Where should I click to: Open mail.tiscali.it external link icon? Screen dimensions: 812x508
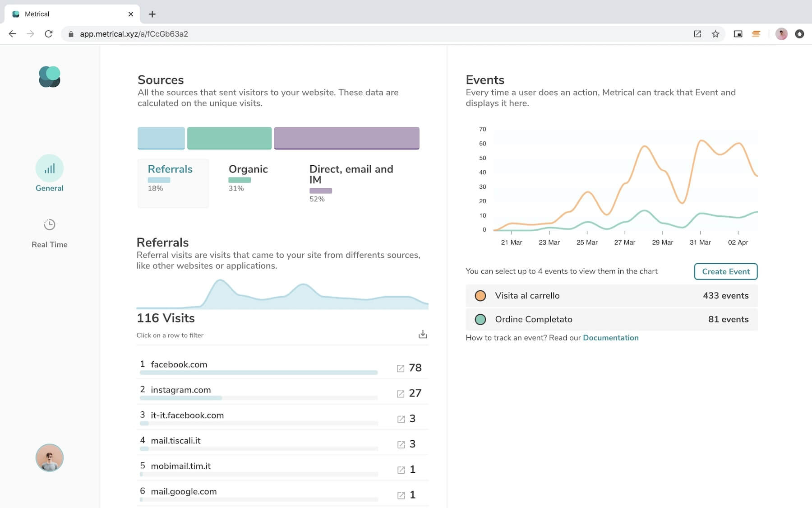coord(401,445)
